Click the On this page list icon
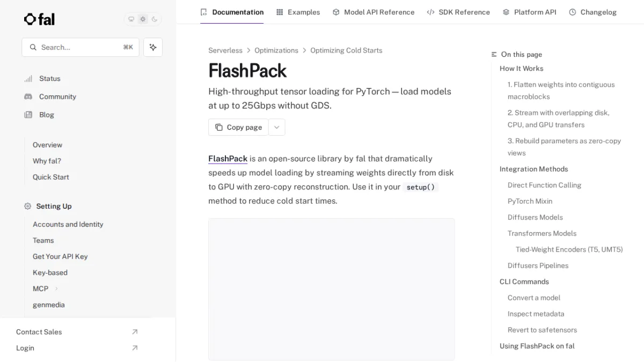This screenshot has height=362, width=644. pyautogui.click(x=494, y=54)
